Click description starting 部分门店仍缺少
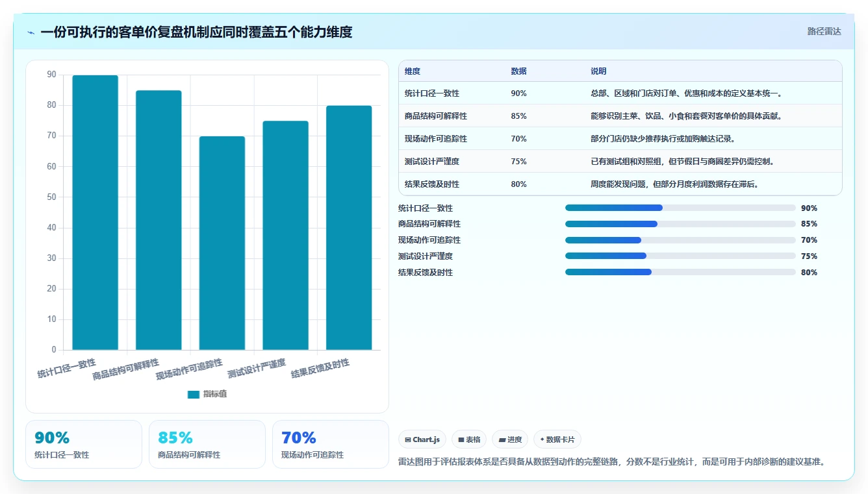 663,139
